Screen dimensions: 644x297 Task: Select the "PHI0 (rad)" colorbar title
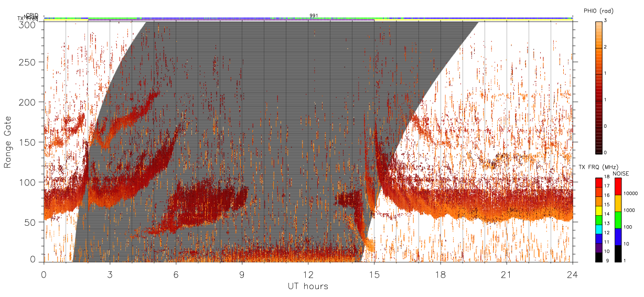click(599, 11)
